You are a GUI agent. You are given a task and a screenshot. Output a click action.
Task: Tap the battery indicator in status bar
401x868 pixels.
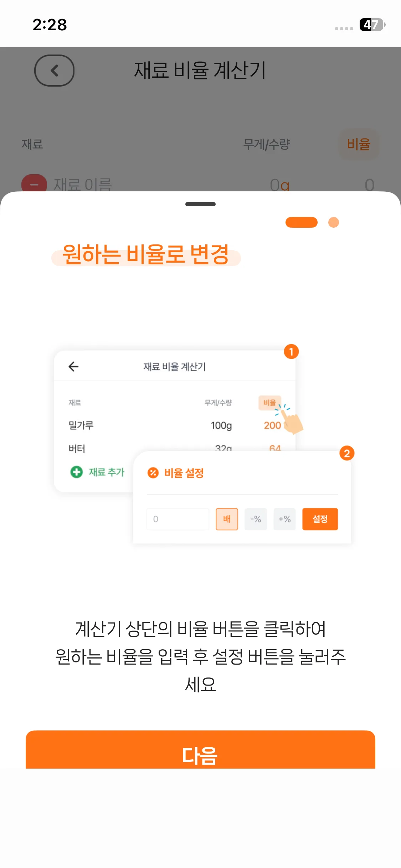(x=372, y=25)
